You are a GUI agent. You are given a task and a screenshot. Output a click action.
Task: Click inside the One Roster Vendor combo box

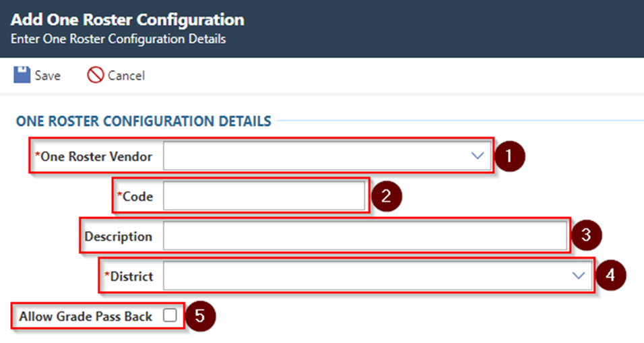(x=327, y=156)
